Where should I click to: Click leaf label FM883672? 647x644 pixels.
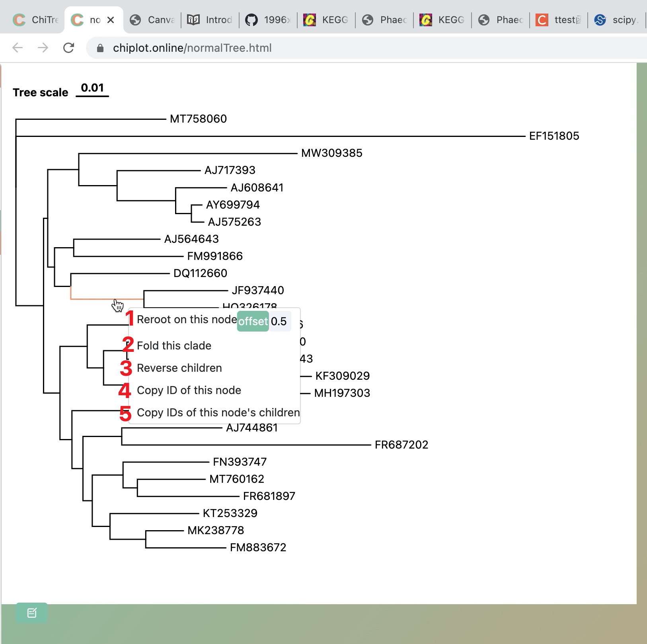click(x=258, y=547)
